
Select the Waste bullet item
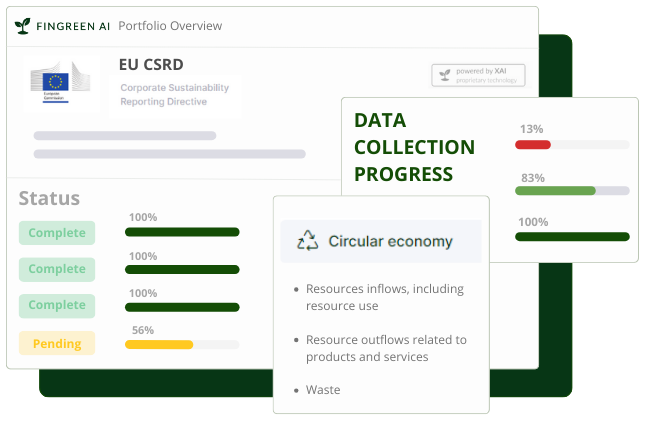click(x=322, y=390)
